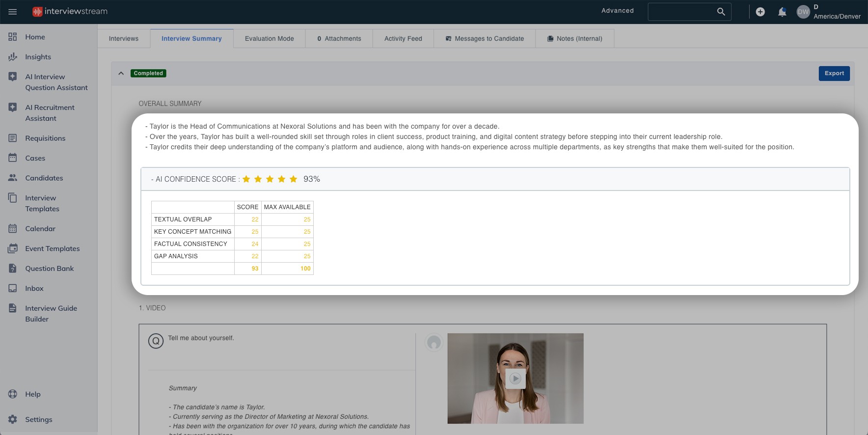
Task: Click the FACTUAL CONSISTENCY row label
Action: [x=190, y=244]
